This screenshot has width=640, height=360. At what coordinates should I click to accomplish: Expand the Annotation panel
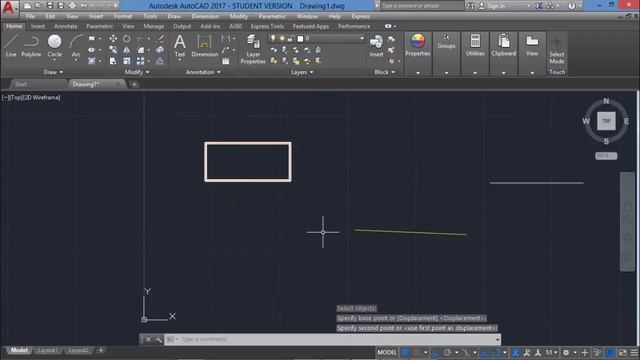(203, 72)
